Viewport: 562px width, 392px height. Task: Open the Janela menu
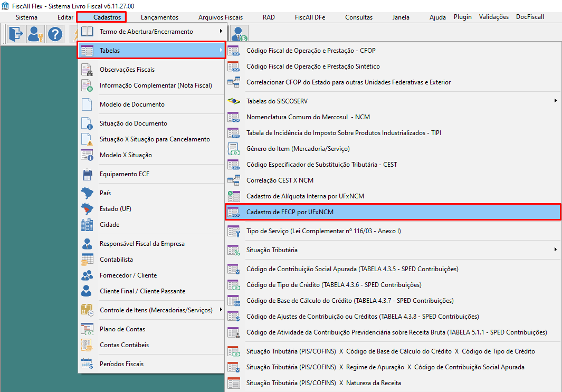401,17
